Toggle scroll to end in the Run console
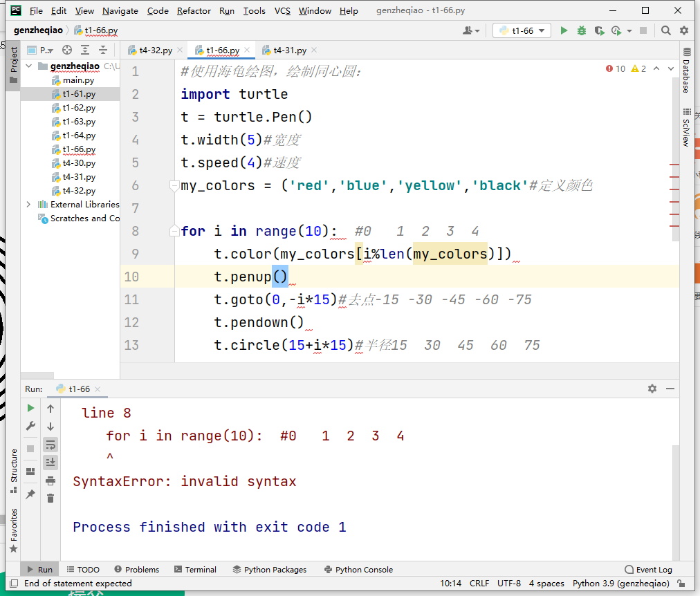This screenshot has width=700, height=596. [x=50, y=462]
